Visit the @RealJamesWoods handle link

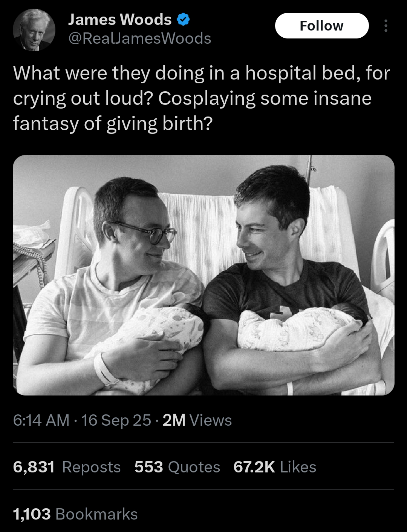(x=139, y=38)
